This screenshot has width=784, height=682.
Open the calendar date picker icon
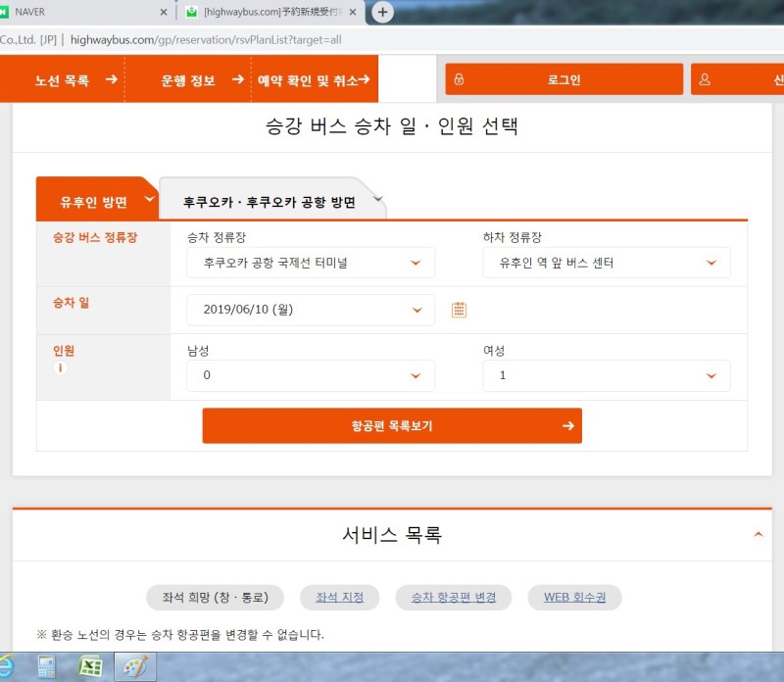tap(459, 310)
